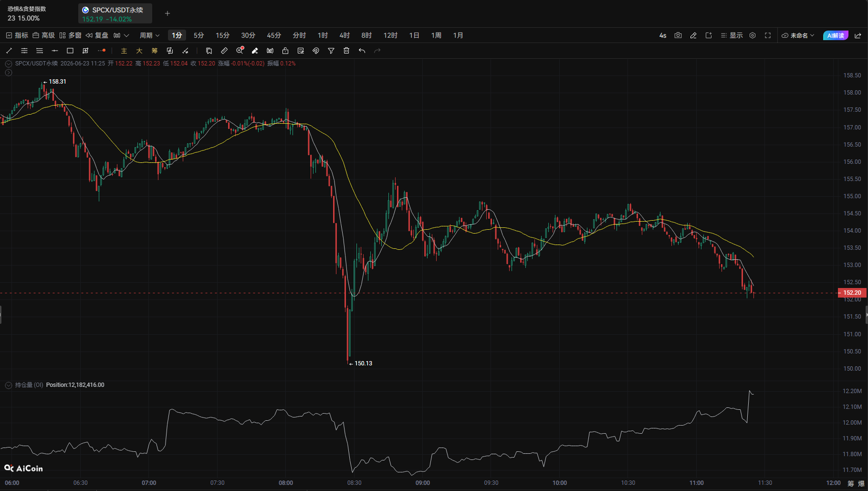Expand the right side panel handle
This screenshot has height=491, width=868.
click(867, 315)
